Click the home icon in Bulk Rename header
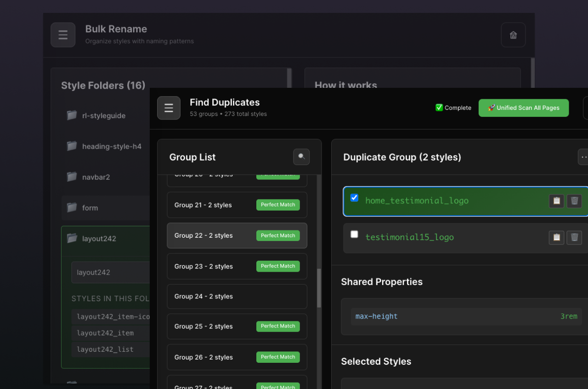This screenshot has width=588, height=389. click(513, 34)
